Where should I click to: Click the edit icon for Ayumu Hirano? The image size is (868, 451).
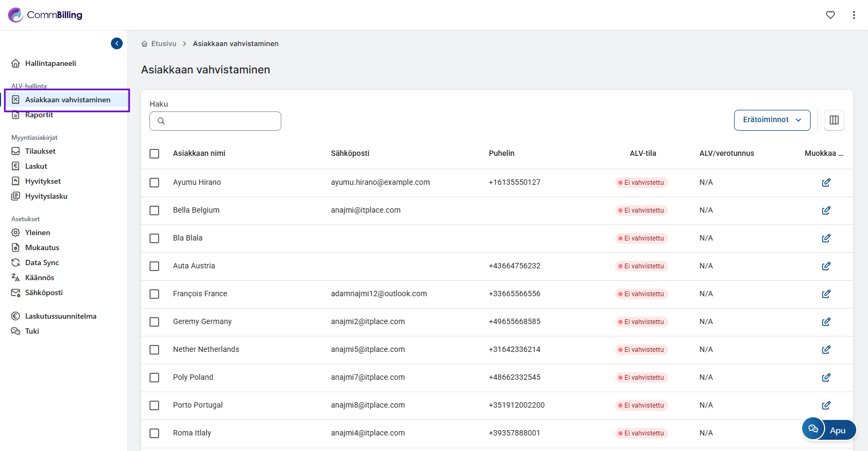(826, 183)
